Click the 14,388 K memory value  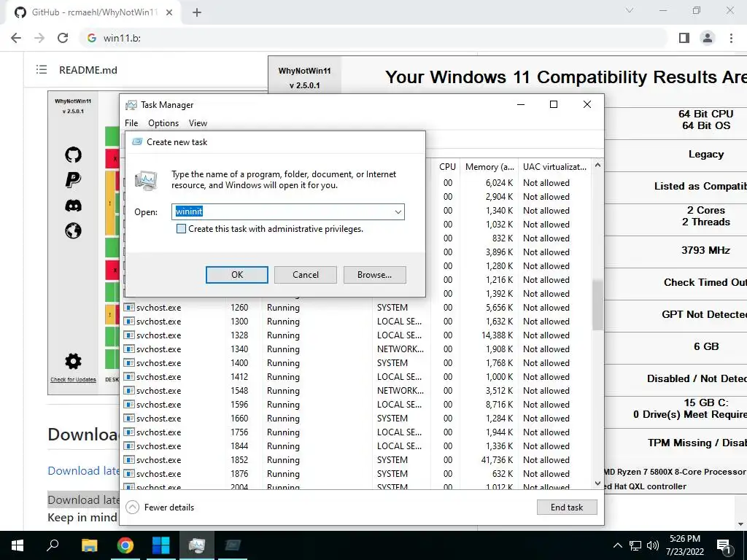497,335
